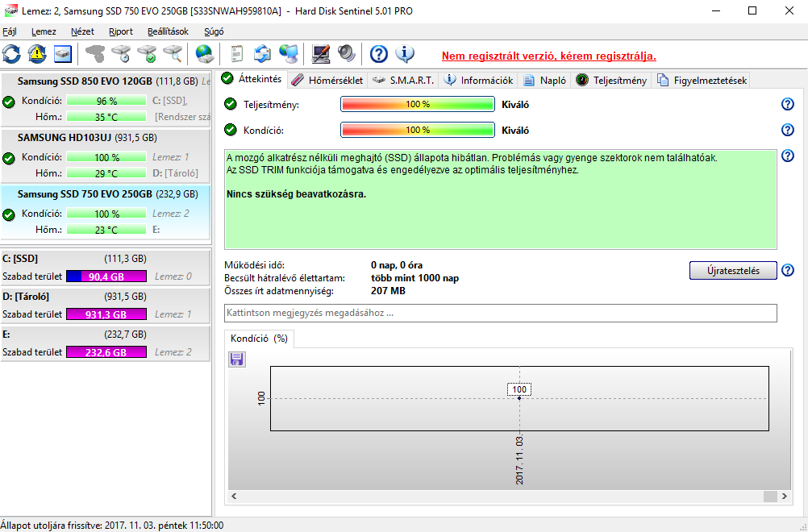The width and height of the screenshot is (808, 532).
Task: Click the computer with screwdriver configuration icon
Action: [320, 53]
